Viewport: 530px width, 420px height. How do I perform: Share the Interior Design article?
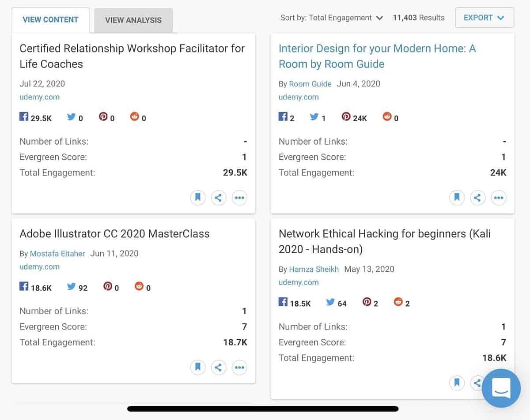[477, 198]
